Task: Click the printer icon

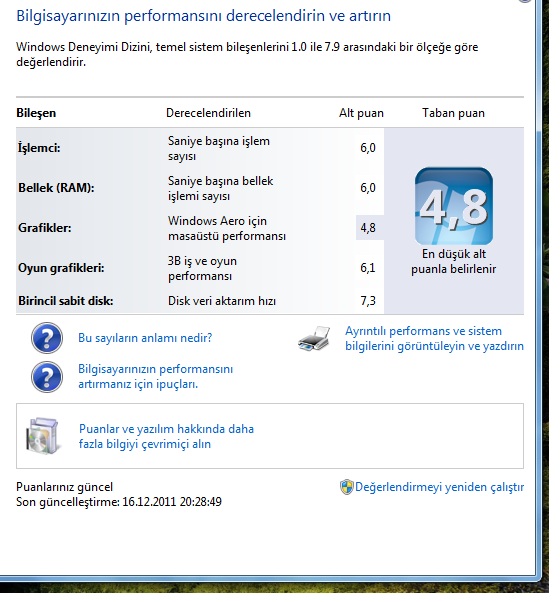Action: point(314,338)
